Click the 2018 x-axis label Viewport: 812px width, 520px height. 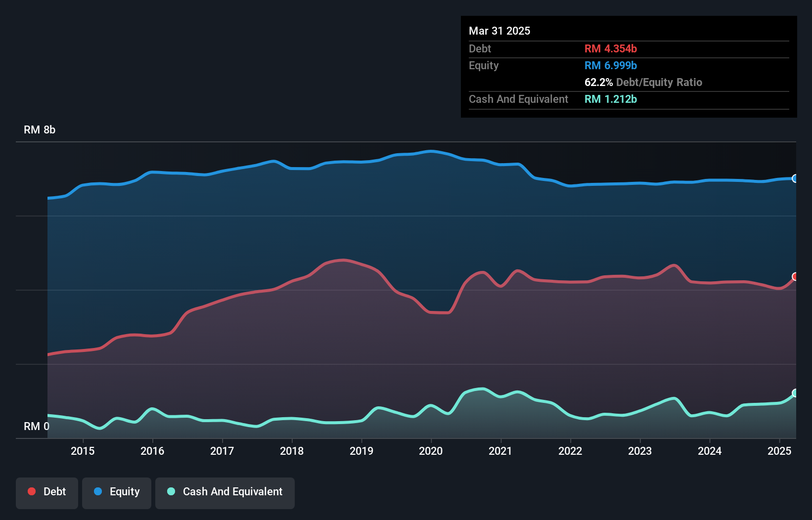click(x=292, y=451)
